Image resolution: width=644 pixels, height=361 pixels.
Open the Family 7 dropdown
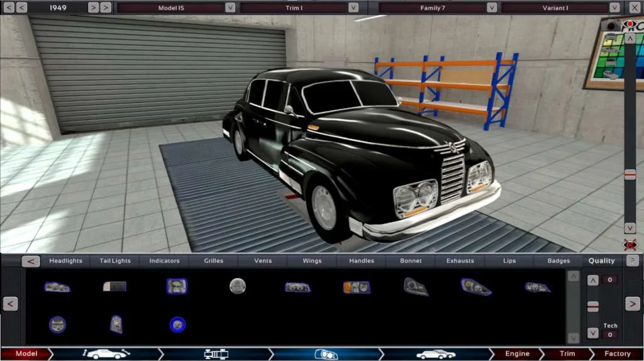492,8
